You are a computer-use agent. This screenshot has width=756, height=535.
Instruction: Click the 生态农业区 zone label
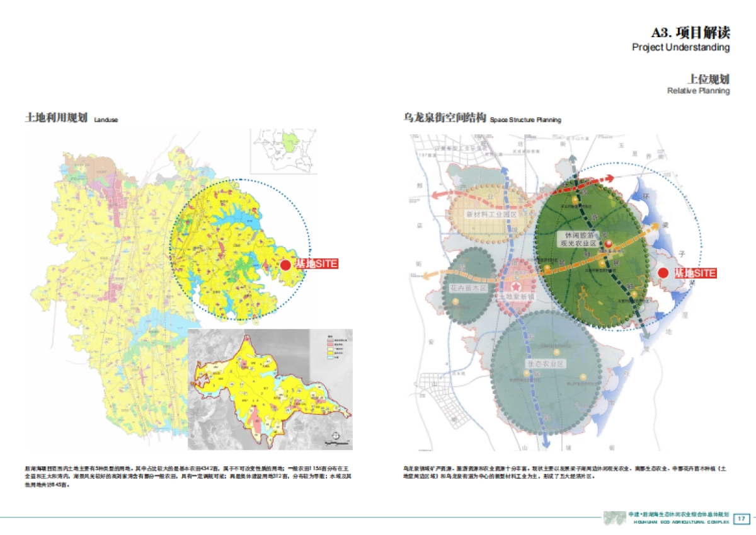[x=546, y=364]
